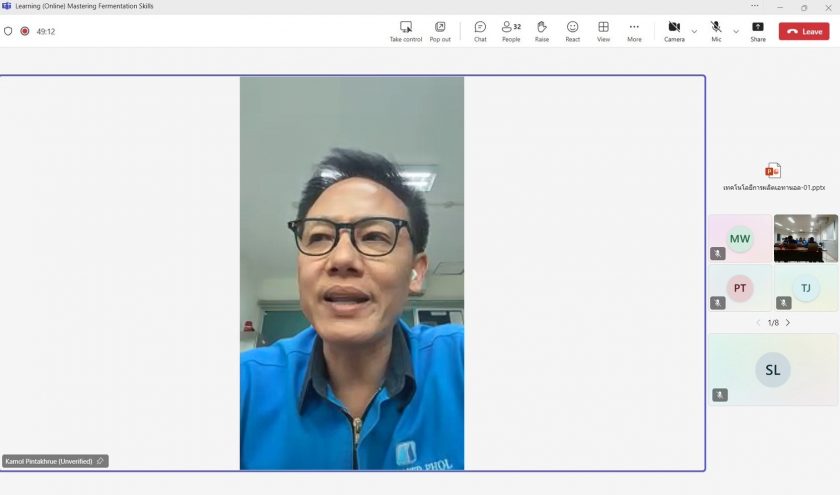Toggle the Camera on or off

click(x=674, y=31)
